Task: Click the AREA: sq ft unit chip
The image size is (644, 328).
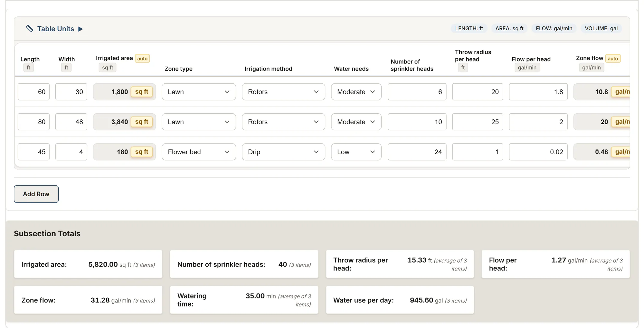Action: [509, 28]
